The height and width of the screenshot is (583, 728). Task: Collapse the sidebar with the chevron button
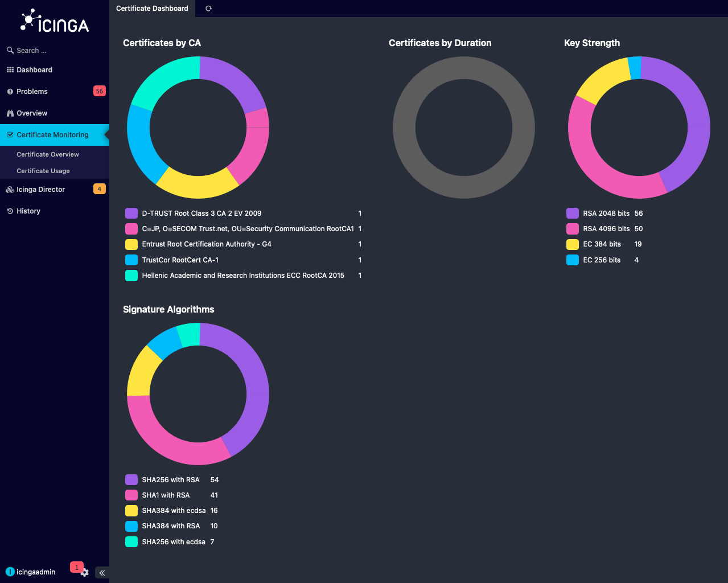click(x=101, y=573)
